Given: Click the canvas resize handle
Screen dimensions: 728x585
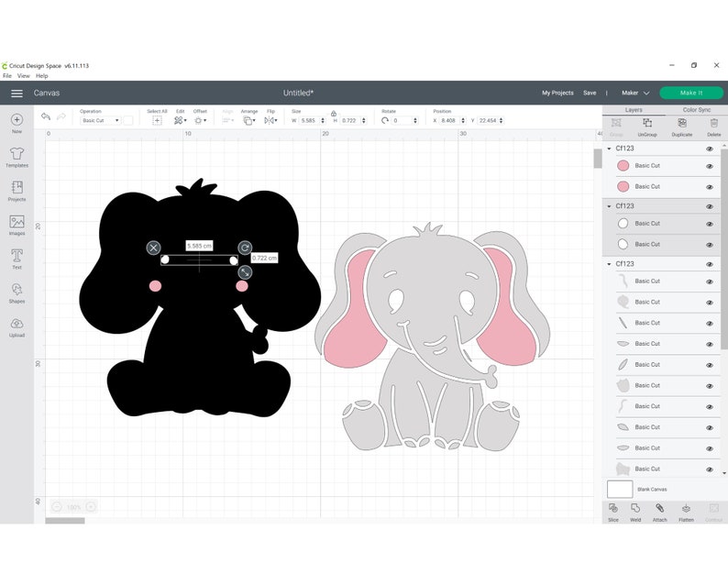Looking at the screenshot, I should [245, 272].
